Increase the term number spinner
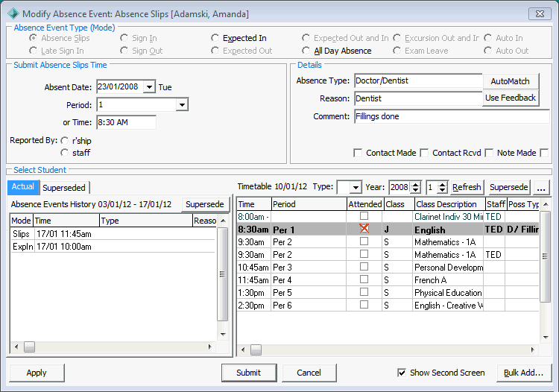Image resolution: width=559 pixels, height=392 pixels. click(x=442, y=184)
